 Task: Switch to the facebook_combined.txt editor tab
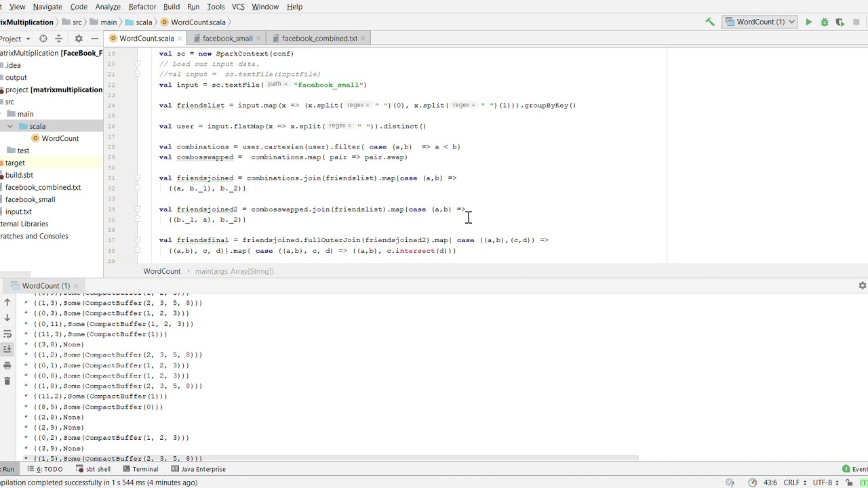(x=319, y=39)
